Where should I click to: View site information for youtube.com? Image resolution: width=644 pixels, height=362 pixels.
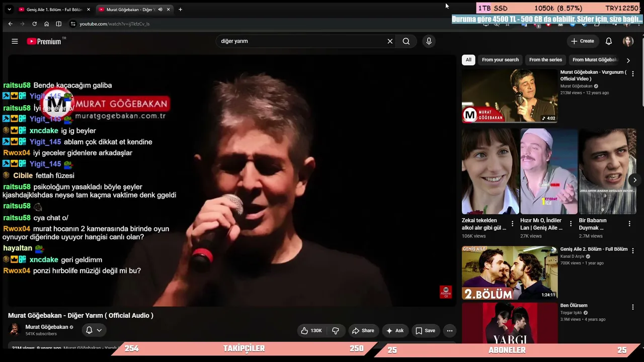[73, 24]
